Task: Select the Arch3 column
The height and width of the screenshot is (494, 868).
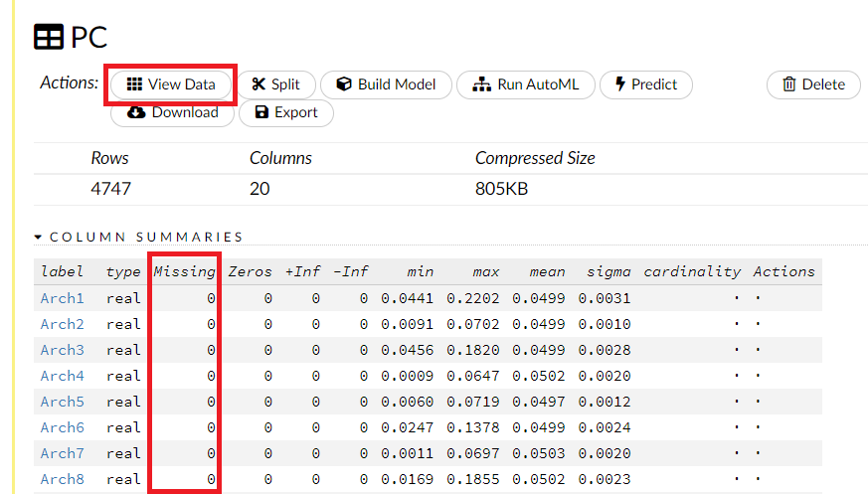Action: (x=62, y=350)
